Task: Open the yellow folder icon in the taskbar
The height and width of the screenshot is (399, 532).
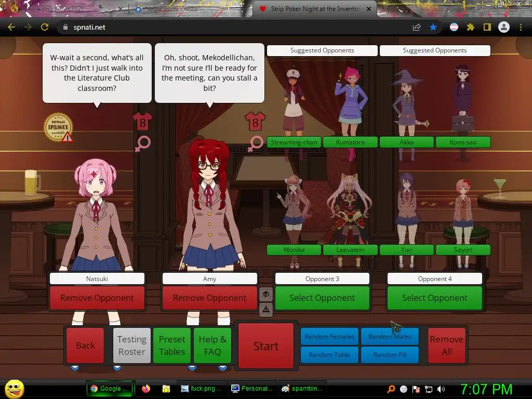Action: coord(166,389)
